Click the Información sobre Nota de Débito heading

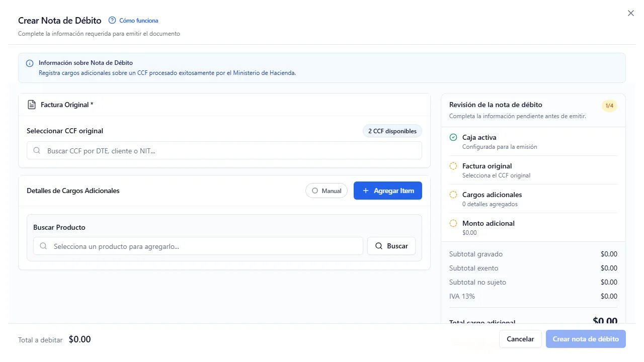(86, 63)
